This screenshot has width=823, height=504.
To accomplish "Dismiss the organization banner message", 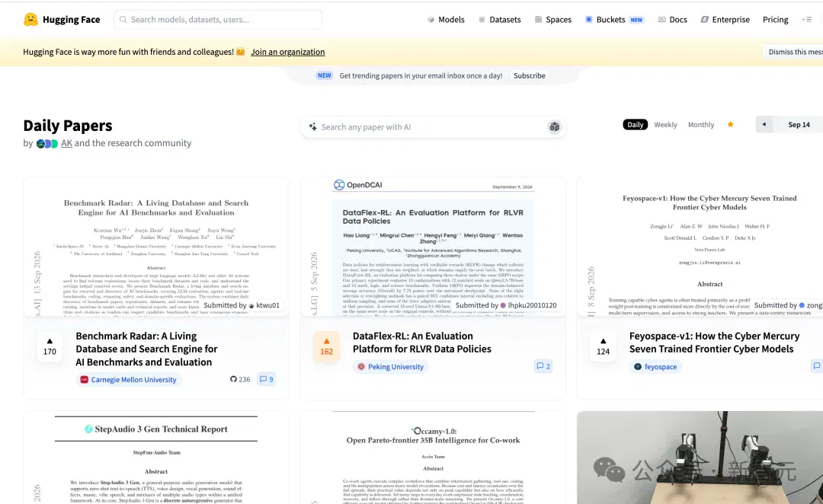I will tap(793, 52).
